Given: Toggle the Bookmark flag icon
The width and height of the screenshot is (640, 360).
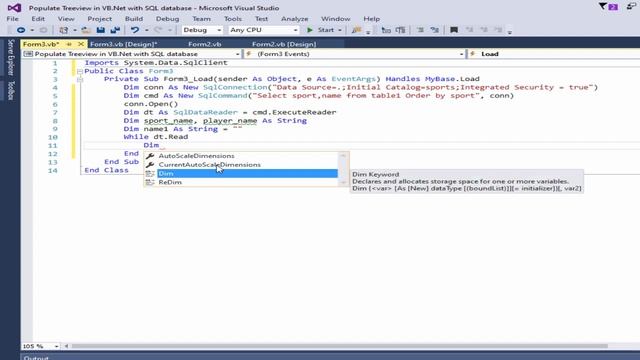Looking at the screenshot, I should (454, 30).
